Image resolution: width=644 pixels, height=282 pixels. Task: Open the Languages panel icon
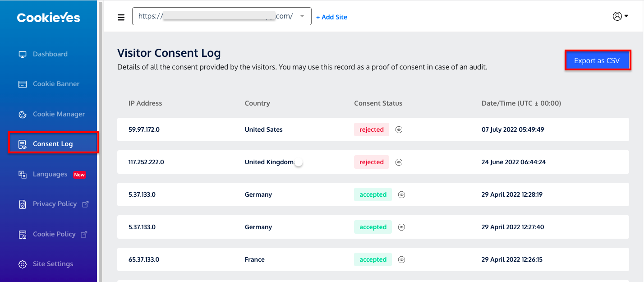point(23,174)
